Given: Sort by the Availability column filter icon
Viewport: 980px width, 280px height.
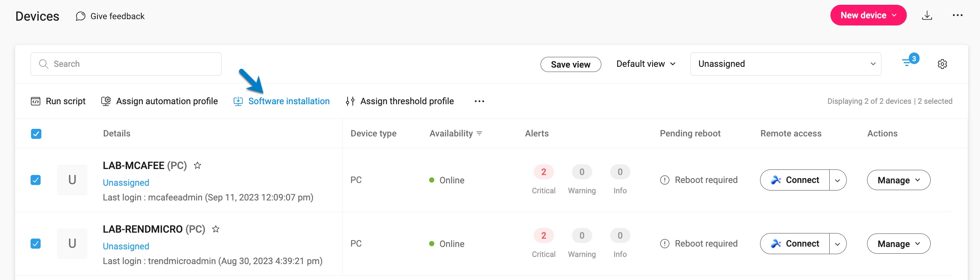Looking at the screenshot, I should click(x=479, y=134).
